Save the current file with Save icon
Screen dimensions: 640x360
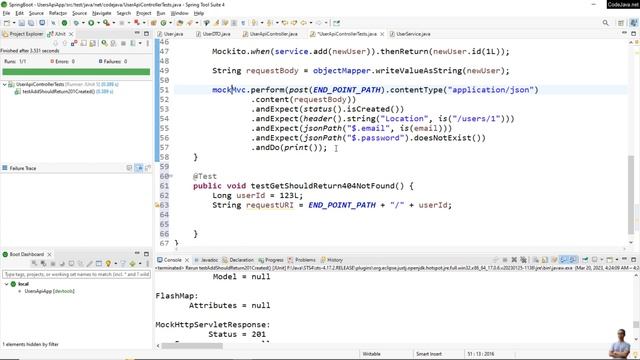[x=21, y=23]
